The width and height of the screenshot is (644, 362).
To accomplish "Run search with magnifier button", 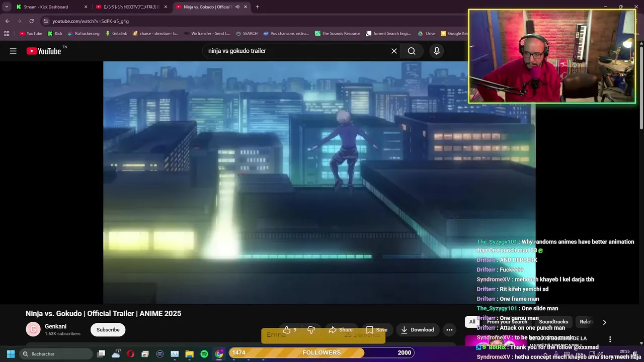I will point(412,51).
